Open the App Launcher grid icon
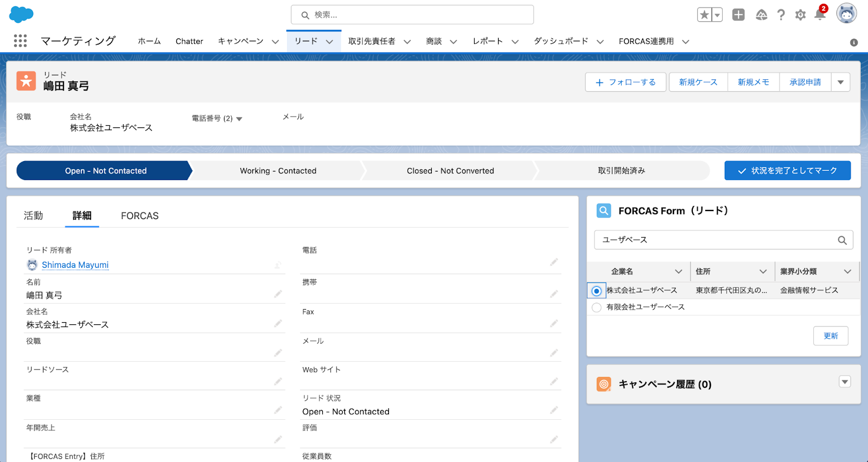Screen dimensions: 868x462 click(x=20, y=41)
